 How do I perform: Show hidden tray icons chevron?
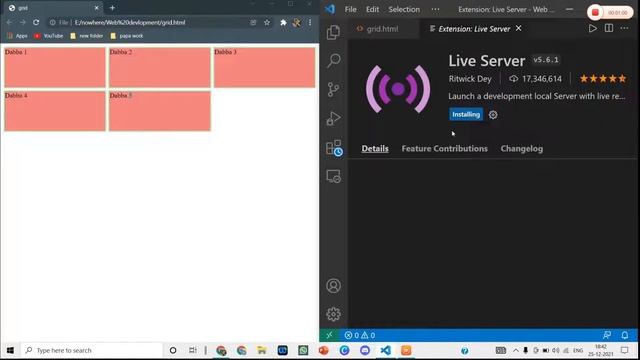tap(516, 350)
